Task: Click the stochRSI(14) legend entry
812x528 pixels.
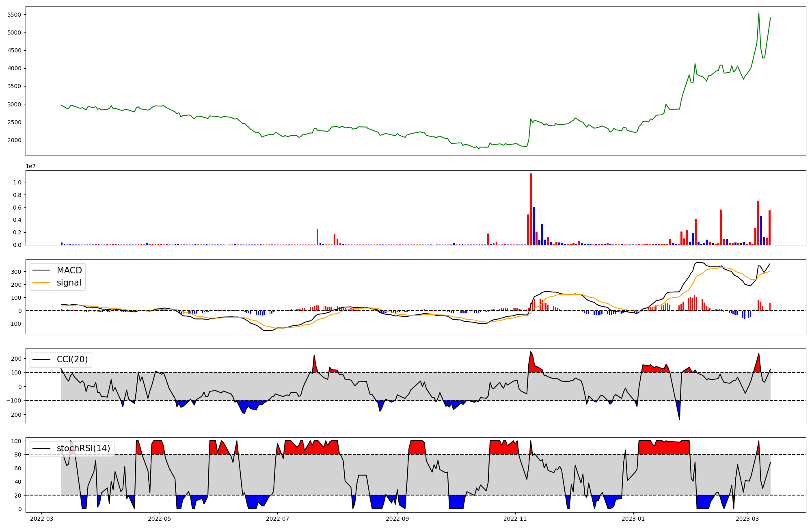Action: 83,448
